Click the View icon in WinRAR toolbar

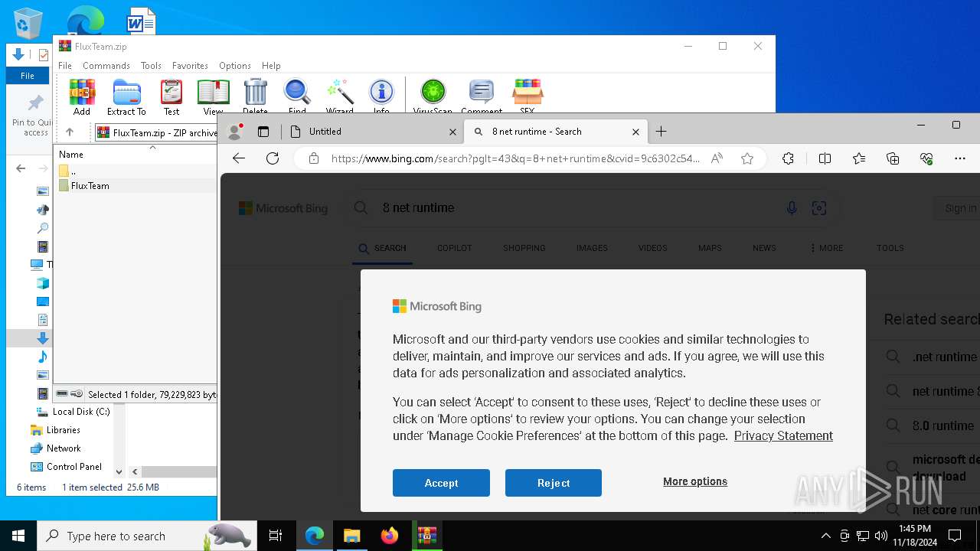[214, 96]
